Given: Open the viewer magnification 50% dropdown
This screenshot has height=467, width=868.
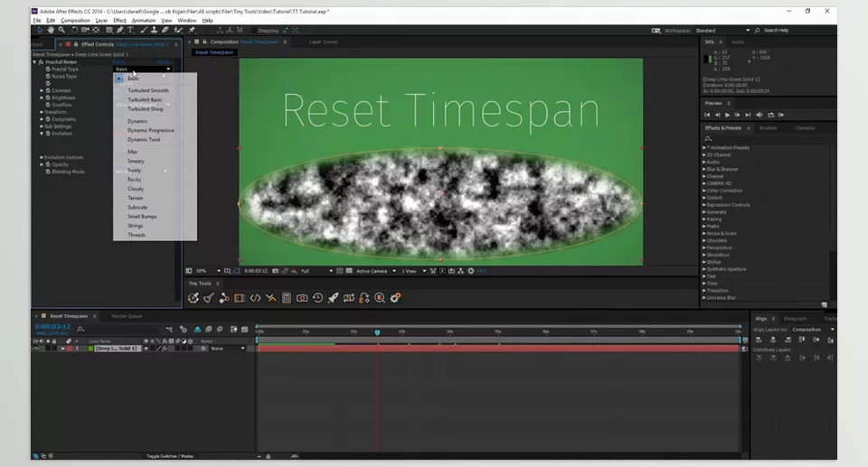Looking at the screenshot, I should coord(208,271).
